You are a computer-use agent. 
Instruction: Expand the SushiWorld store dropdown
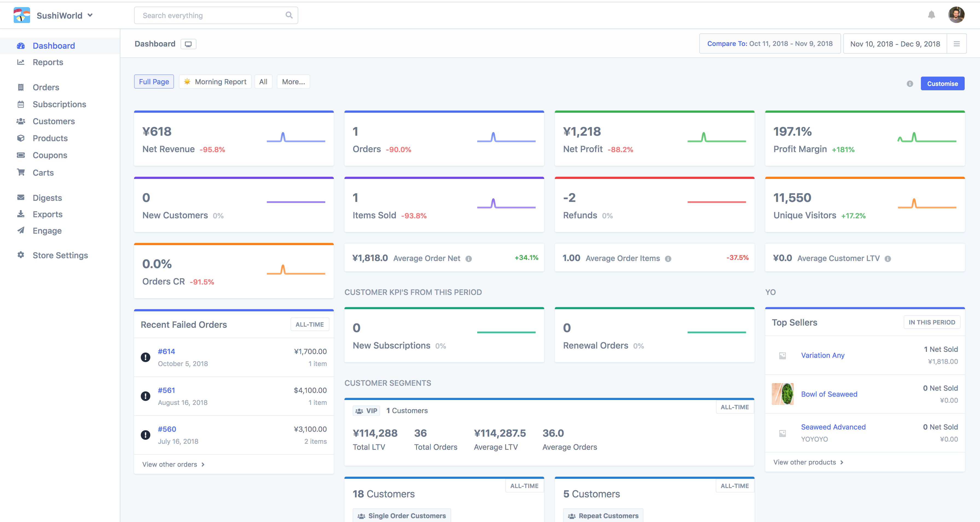tap(90, 15)
